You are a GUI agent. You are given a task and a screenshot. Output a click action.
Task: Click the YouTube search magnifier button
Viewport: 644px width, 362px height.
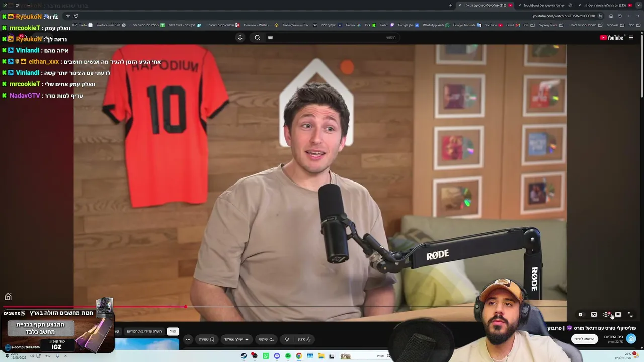point(257,37)
